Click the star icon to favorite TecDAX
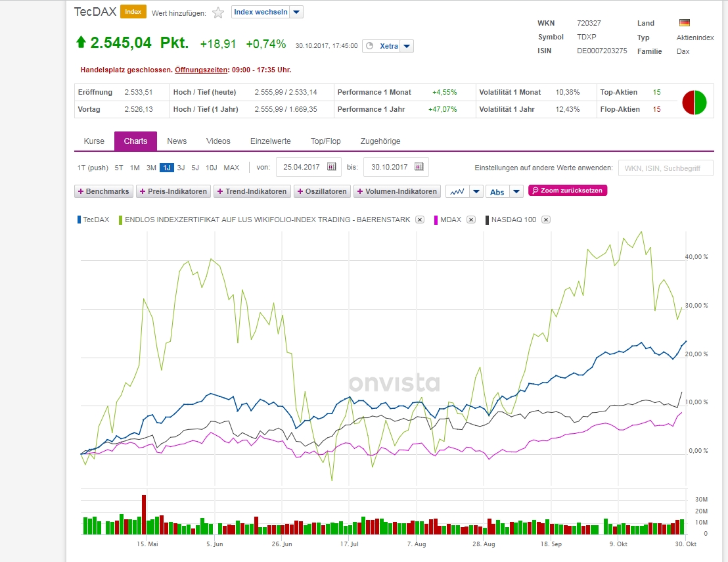This screenshot has height=562, width=728. (x=217, y=12)
